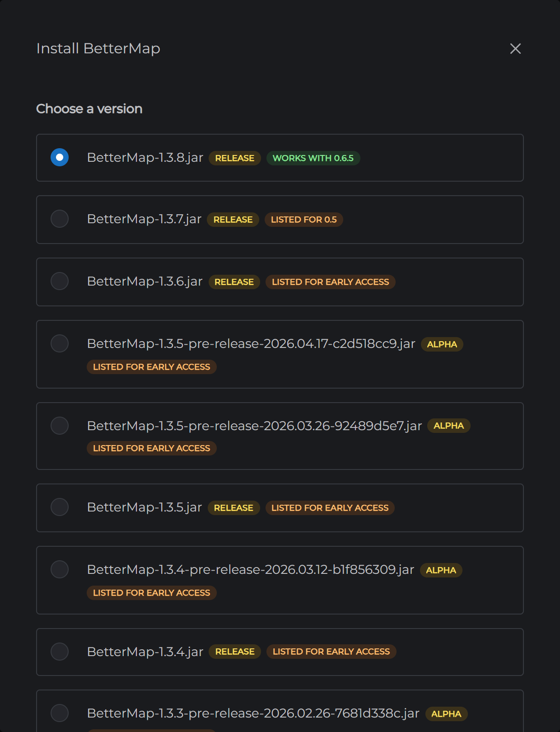Select the BetterMap-1.3.5.jar radio button

coord(60,507)
